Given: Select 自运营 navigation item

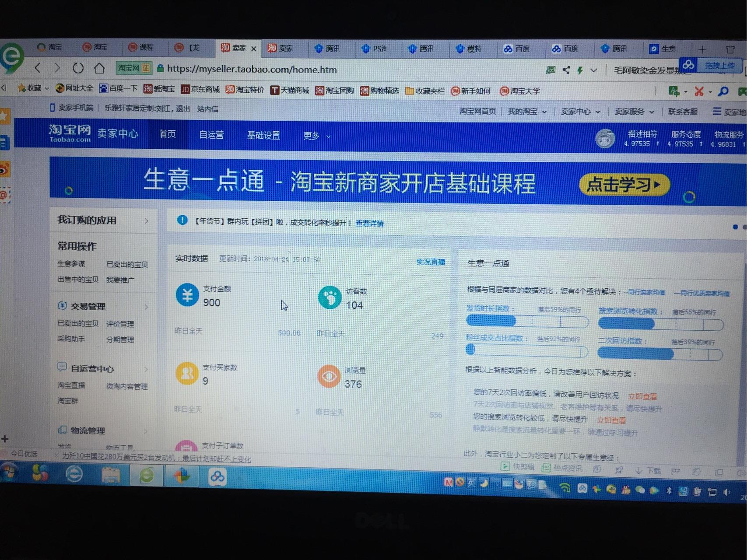Looking at the screenshot, I should pos(211,135).
